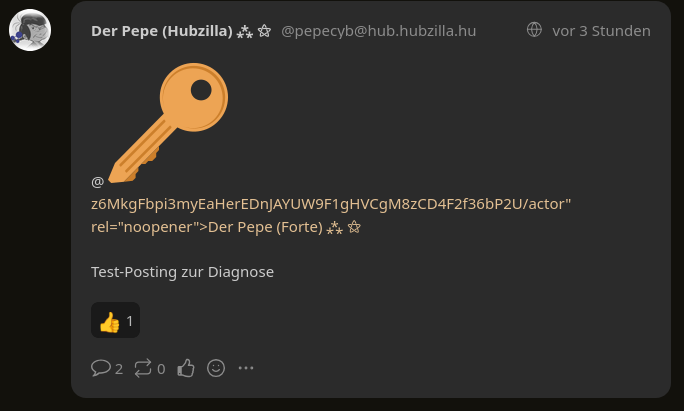Click the @pepecyb@hub.hubzilla.hu handle
The height and width of the screenshot is (411, 684).
(x=378, y=31)
